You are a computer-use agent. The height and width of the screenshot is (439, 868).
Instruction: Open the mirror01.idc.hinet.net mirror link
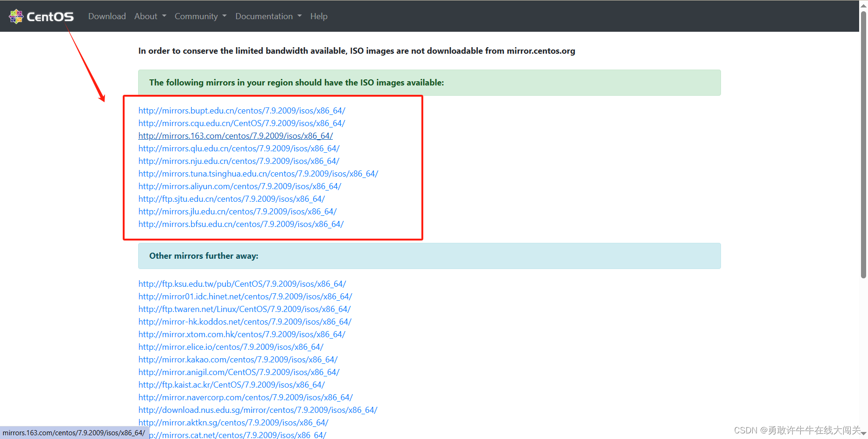pos(245,297)
